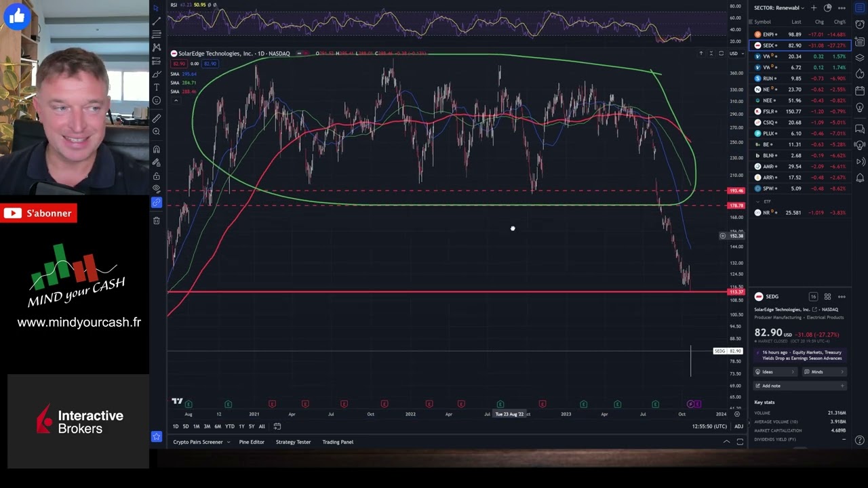
Task: Sort watchlist by Chg% column header
Action: point(840,22)
